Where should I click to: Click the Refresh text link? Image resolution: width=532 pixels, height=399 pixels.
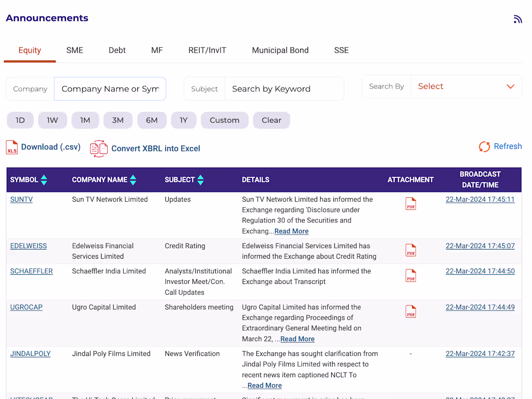pos(507,146)
